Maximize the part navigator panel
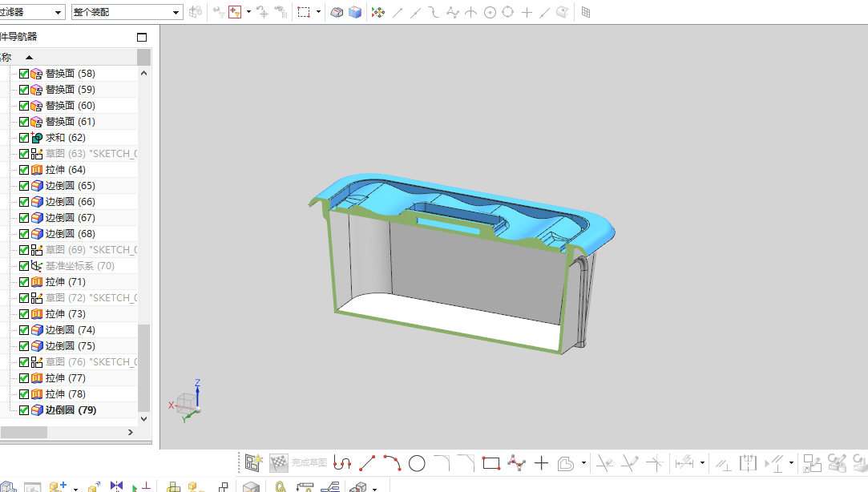Viewport: 868px width, 492px height. 142,37
